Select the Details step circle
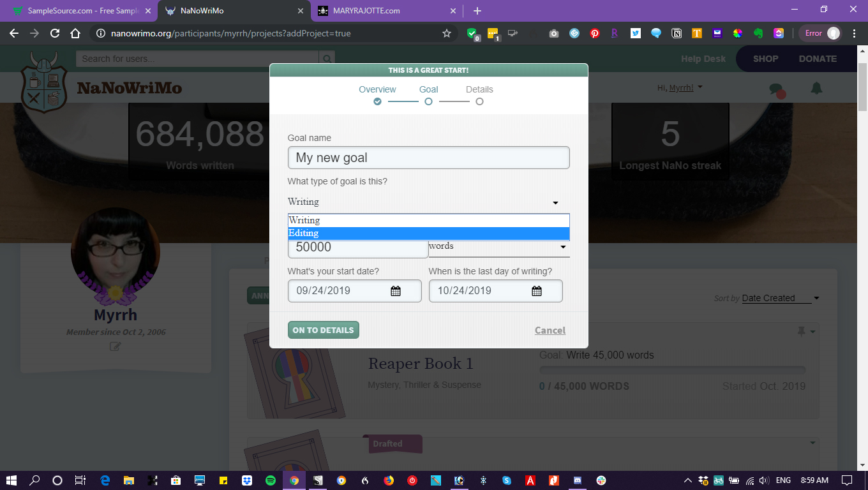This screenshot has height=490, width=868. (x=479, y=101)
